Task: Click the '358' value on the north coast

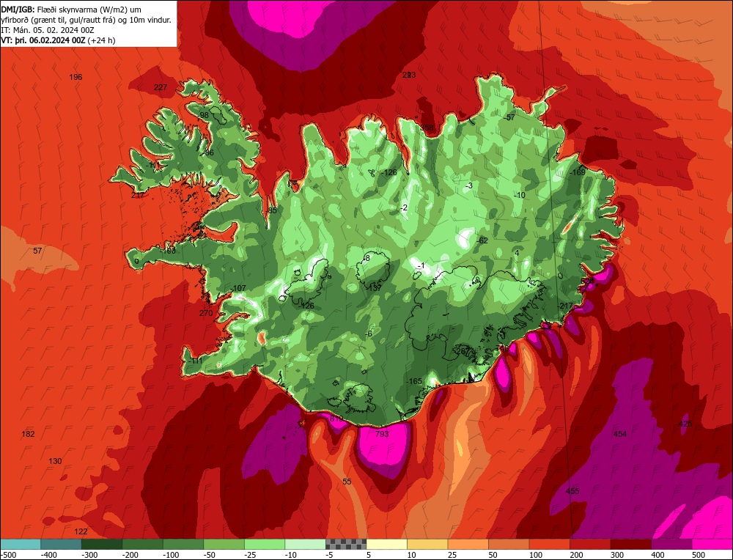Action: coord(427,128)
